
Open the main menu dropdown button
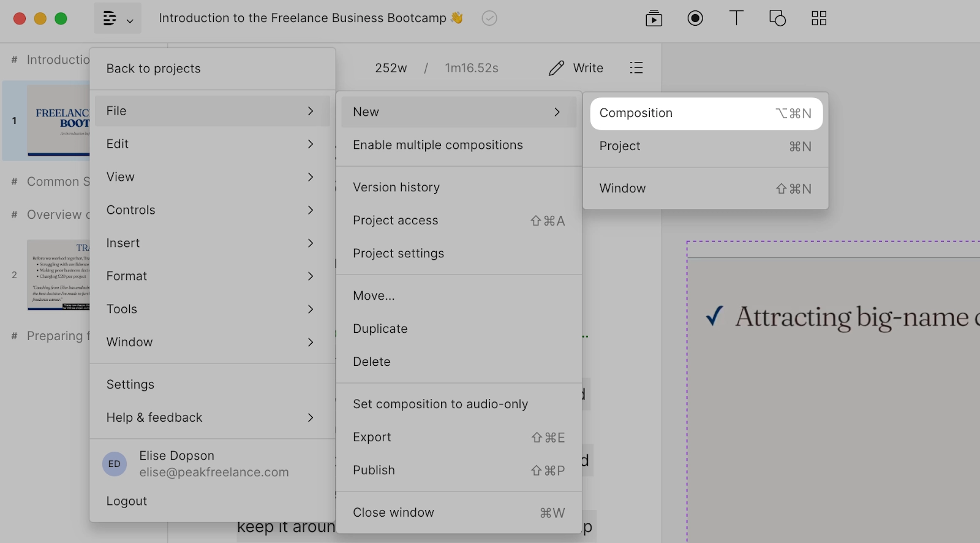tap(118, 18)
